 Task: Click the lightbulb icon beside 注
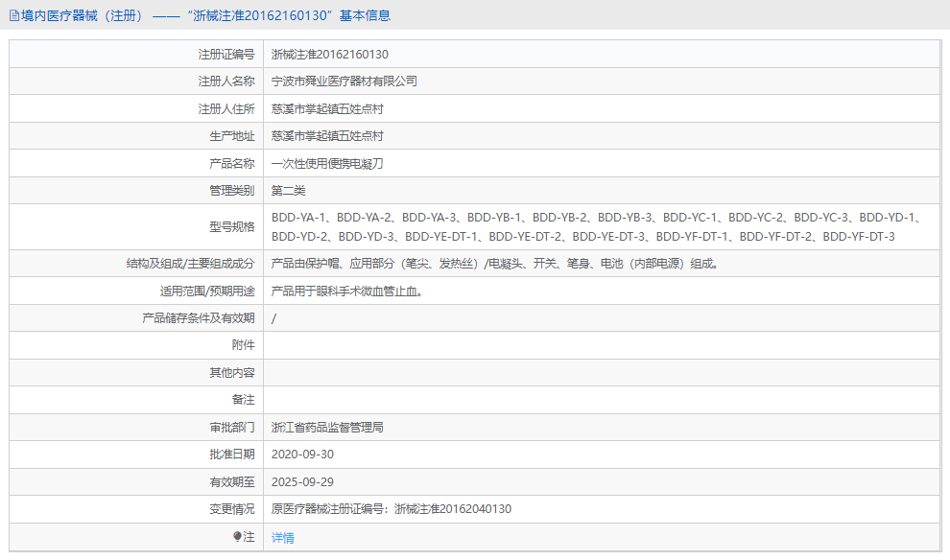[237, 536]
